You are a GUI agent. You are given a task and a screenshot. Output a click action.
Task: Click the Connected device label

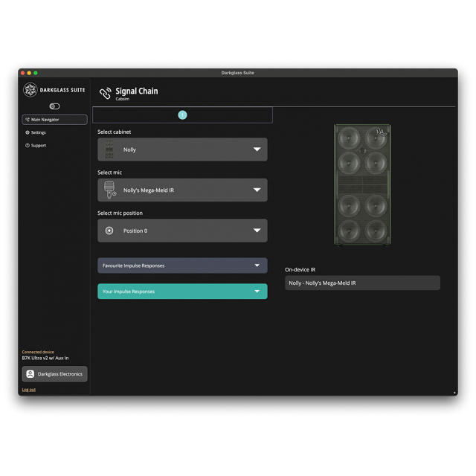click(x=38, y=352)
